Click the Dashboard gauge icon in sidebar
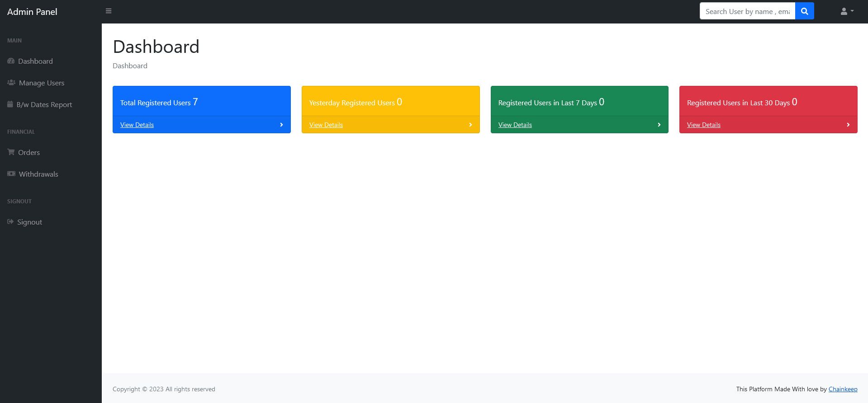The width and height of the screenshot is (868, 403). point(11,61)
